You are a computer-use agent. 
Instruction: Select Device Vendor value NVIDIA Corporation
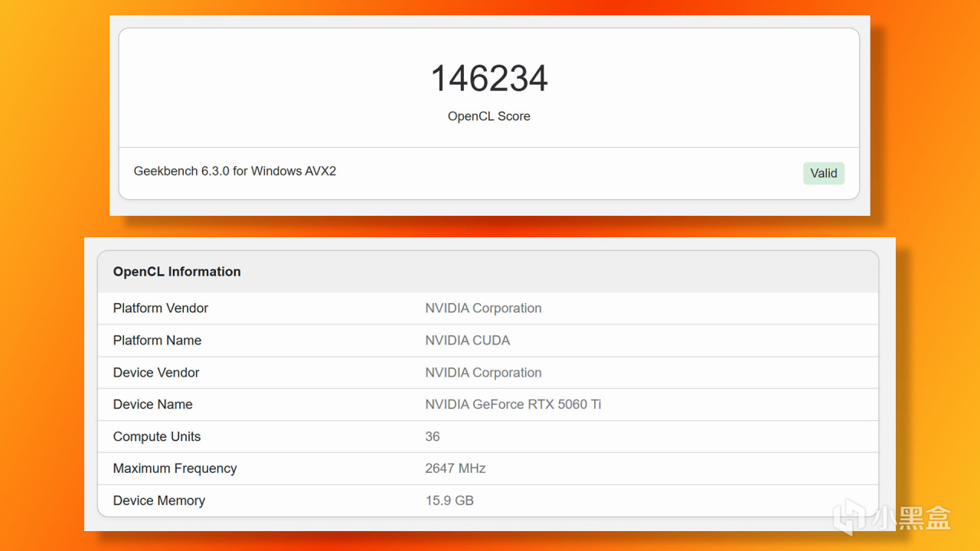coord(483,373)
